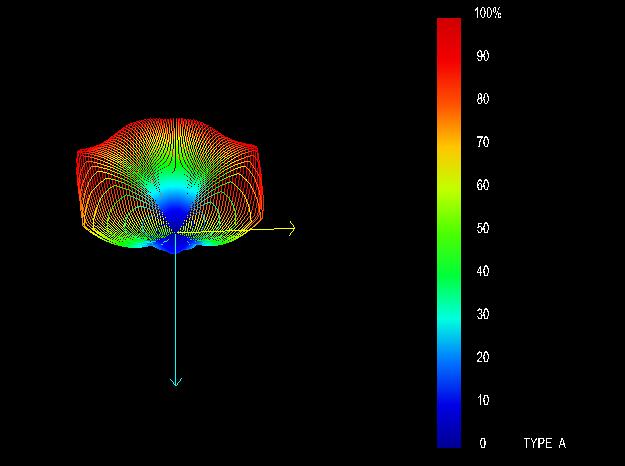Viewport: 625px width, 466px height.
Task: Click the "60" scale label
Action: (483, 185)
